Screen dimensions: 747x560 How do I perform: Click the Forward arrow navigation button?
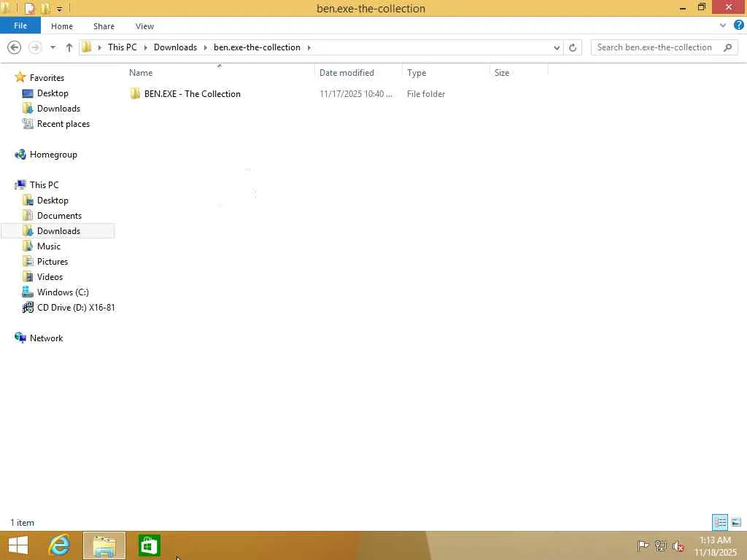(35, 47)
